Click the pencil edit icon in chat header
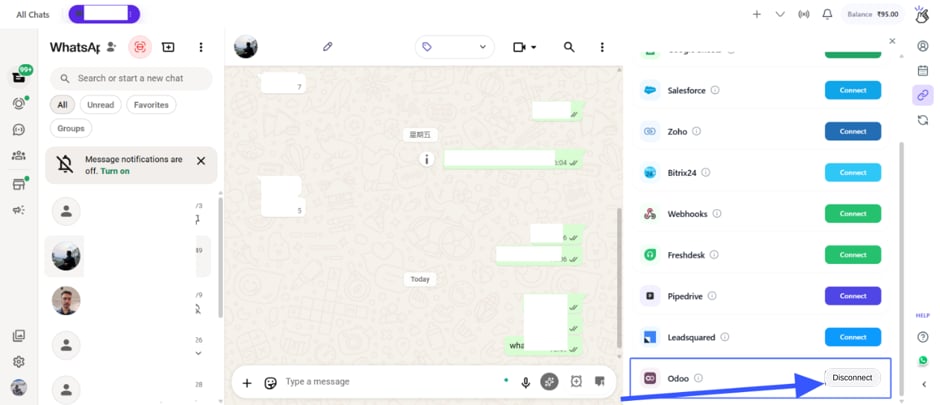 [x=327, y=46]
